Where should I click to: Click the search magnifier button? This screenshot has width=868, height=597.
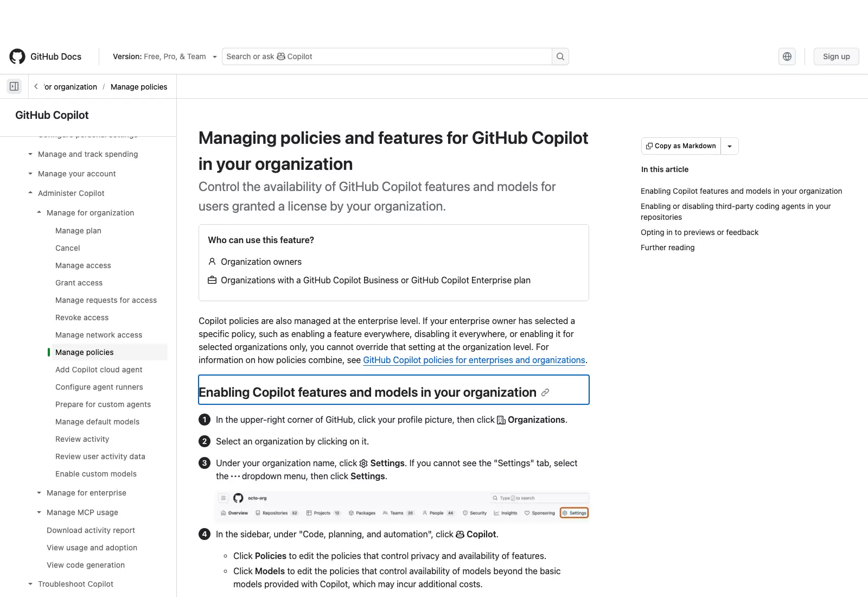pyautogui.click(x=560, y=56)
